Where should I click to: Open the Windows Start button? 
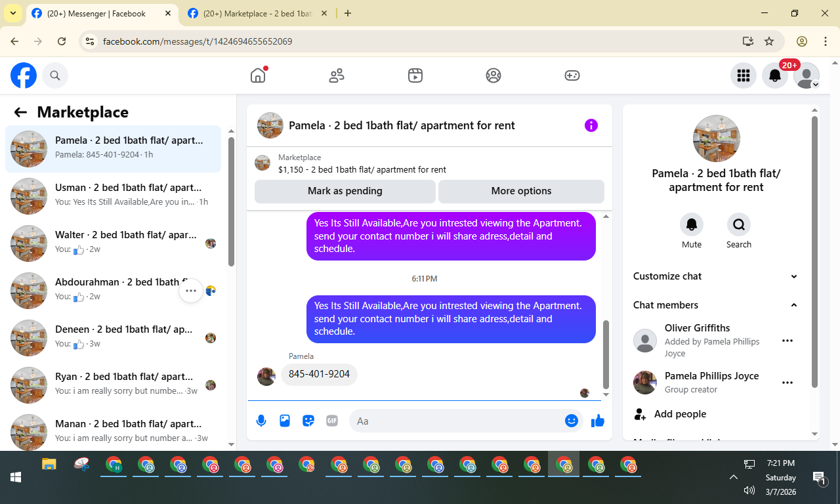(x=16, y=477)
